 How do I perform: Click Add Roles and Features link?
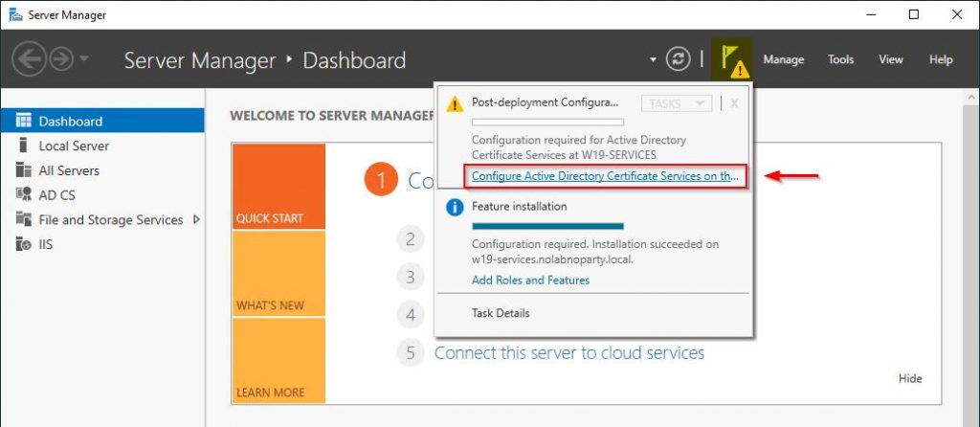click(530, 281)
